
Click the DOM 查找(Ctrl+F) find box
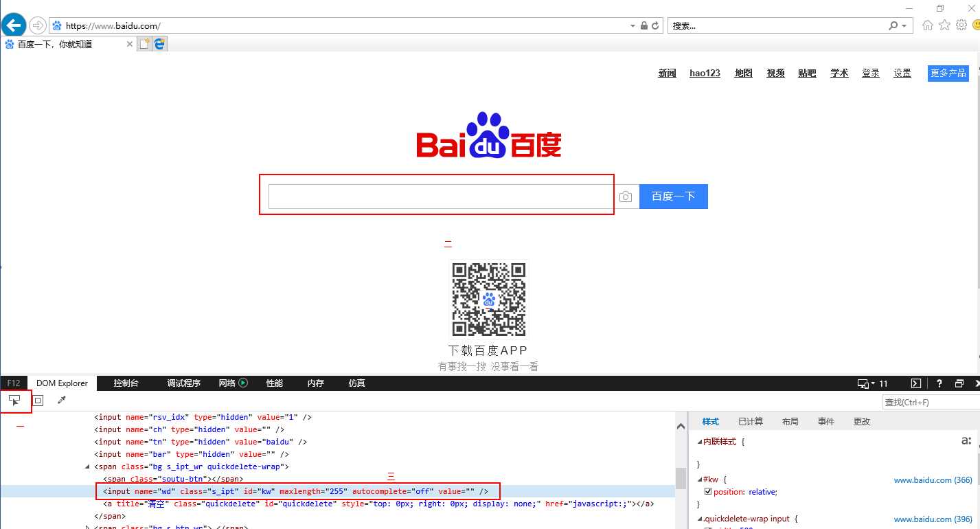(x=930, y=402)
